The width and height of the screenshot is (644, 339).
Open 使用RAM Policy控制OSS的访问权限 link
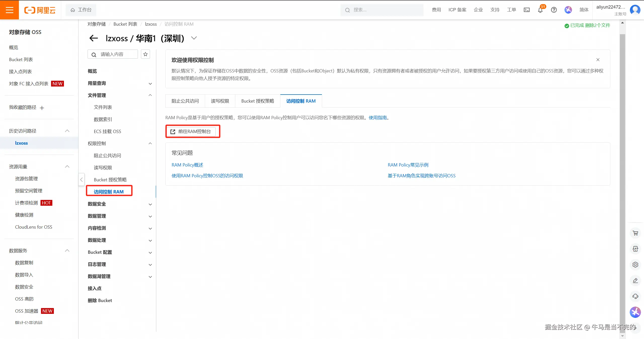point(207,176)
